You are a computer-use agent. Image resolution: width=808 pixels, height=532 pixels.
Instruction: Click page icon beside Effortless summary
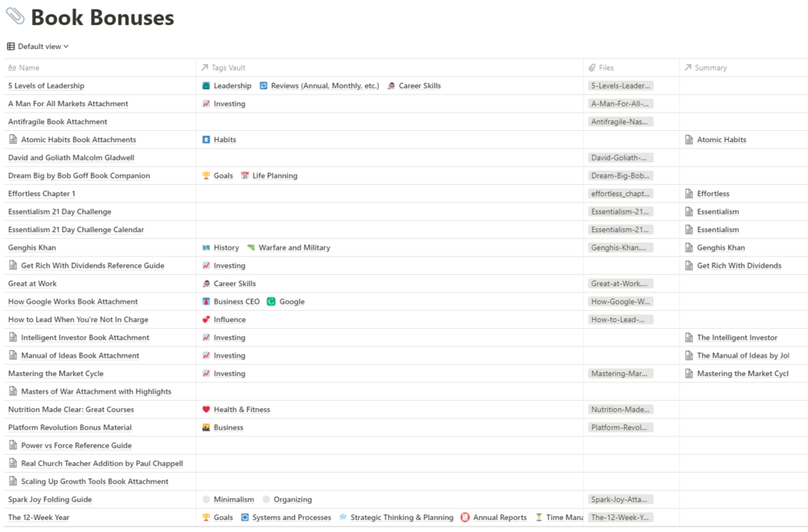689,194
